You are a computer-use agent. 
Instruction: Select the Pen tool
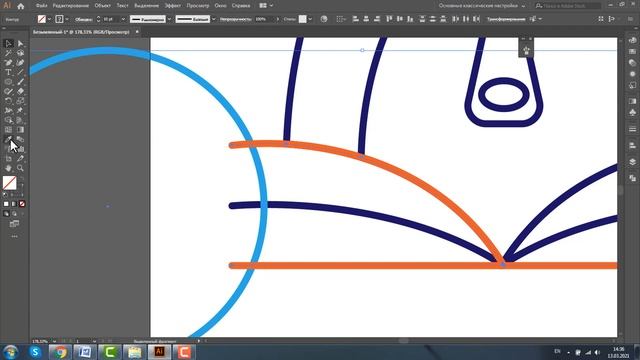[x=8, y=63]
